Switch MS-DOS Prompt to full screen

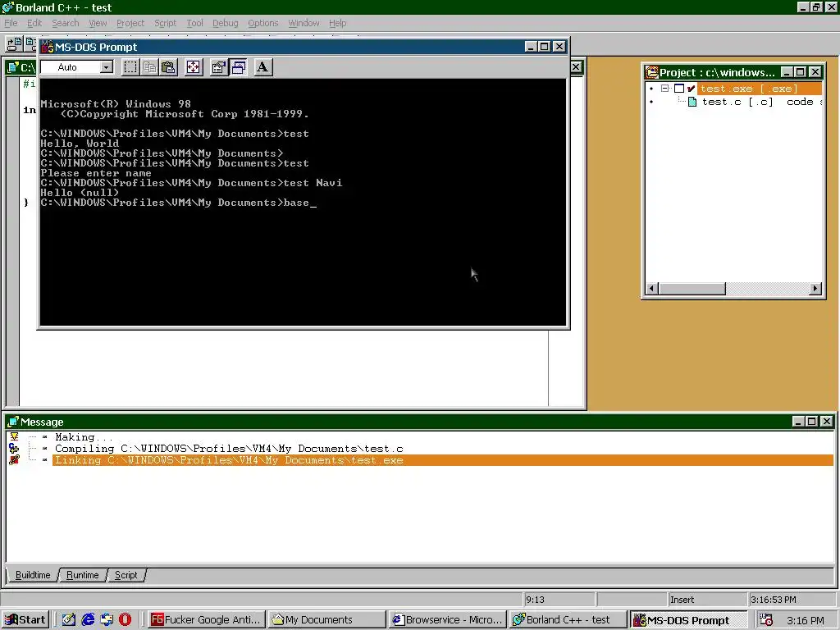[194, 67]
